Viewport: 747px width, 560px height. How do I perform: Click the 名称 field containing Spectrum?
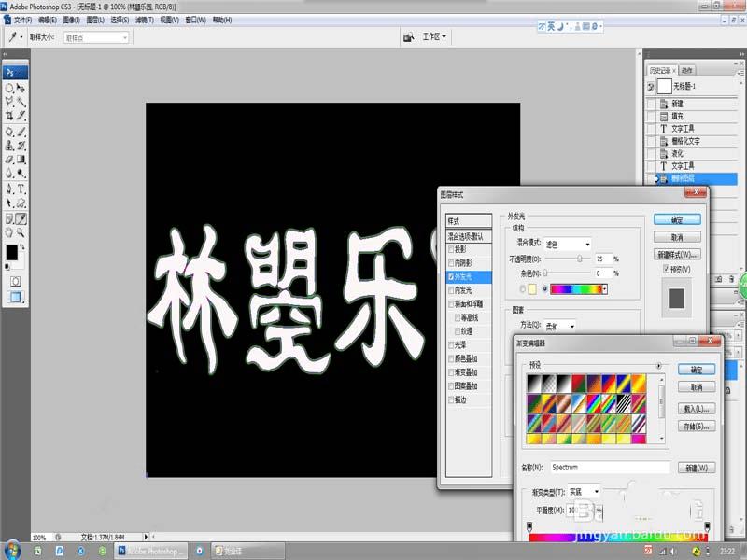click(611, 468)
